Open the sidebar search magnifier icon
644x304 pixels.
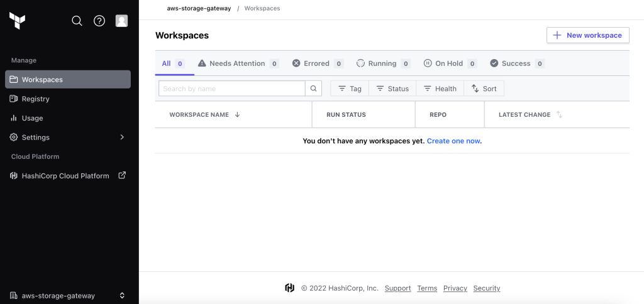(77, 21)
